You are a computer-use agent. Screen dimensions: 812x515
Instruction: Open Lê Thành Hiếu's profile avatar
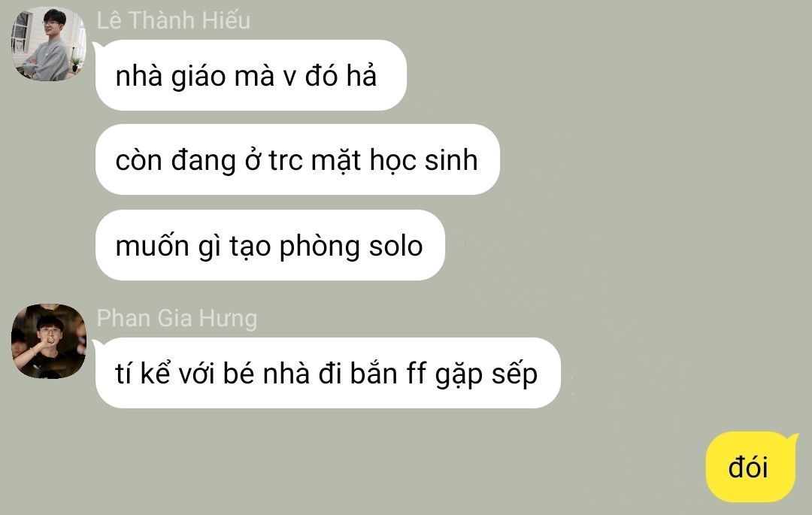tap(49, 44)
